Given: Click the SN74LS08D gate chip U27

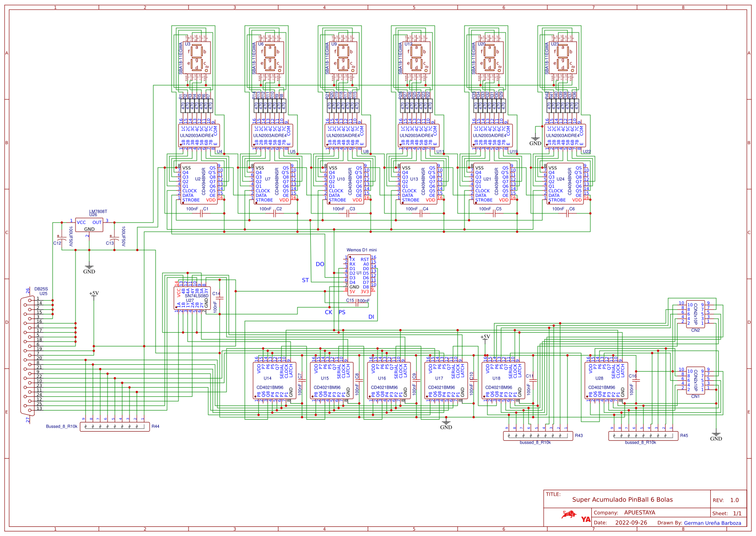Looking at the screenshot, I should click(x=192, y=298).
